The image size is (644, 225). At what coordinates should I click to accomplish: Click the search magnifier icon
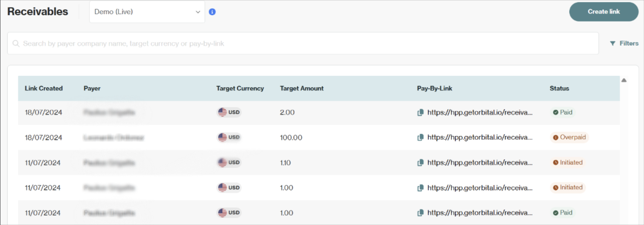pyautogui.click(x=16, y=43)
